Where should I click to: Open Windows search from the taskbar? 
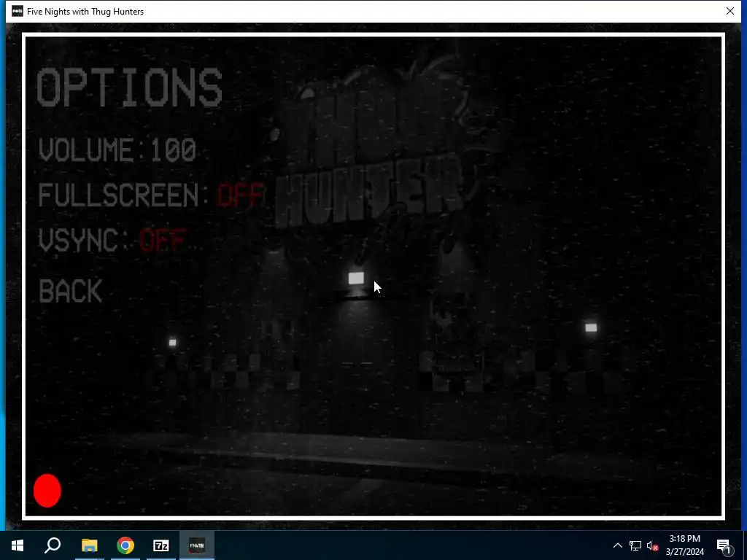coord(53,545)
